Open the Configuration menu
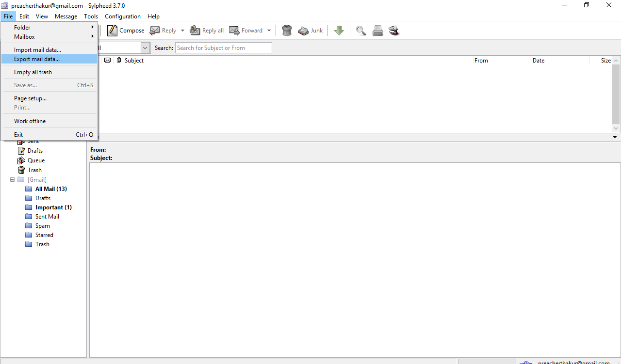Viewport: 621px width, 364px height. (123, 16)
